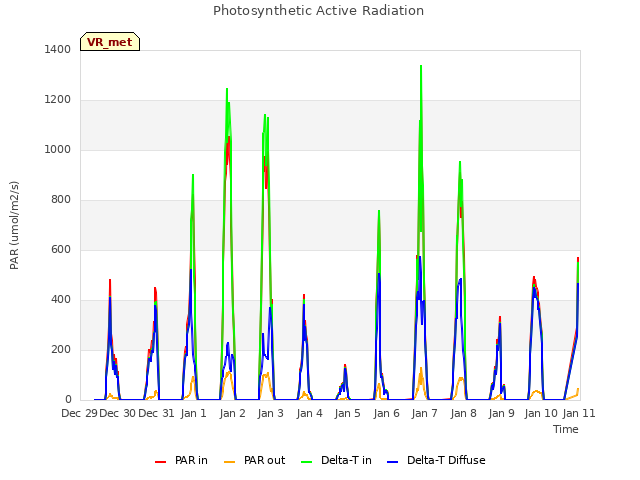Click the 1400 y-axis tick label
Viewport: 640px width, 480px height.
coord(58,49)
